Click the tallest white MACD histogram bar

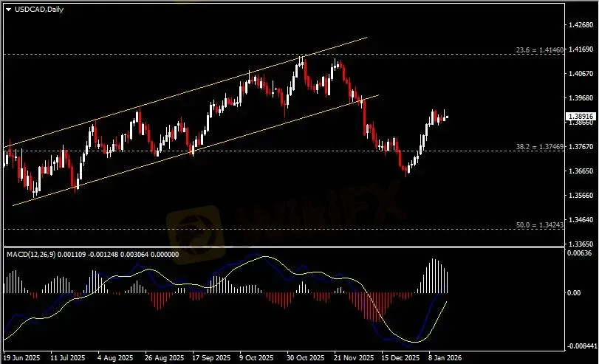[x=434, y=275]
